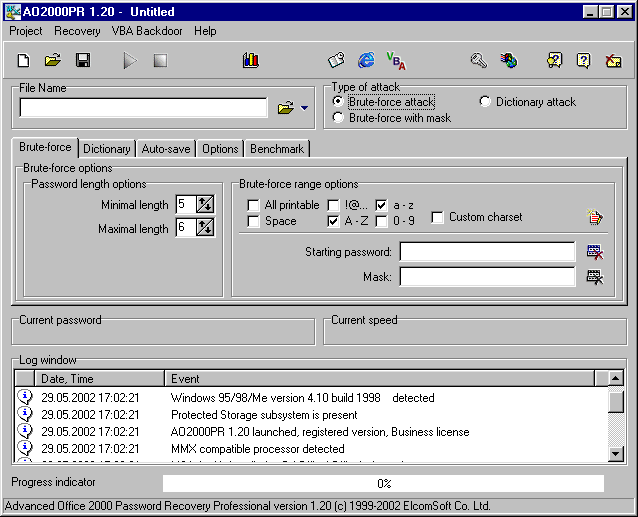The image size is (638, 517).
Task: Select the Brute-force tab
Action: coord(45,147)
